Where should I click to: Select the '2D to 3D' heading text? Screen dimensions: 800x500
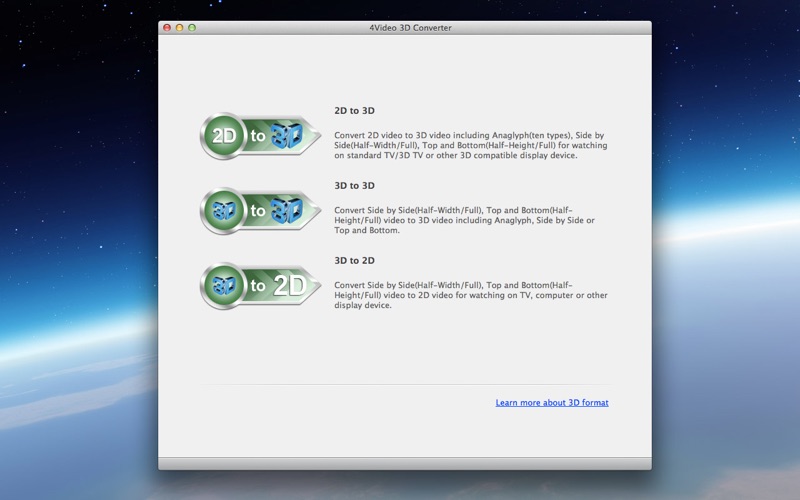pos(355,111)
